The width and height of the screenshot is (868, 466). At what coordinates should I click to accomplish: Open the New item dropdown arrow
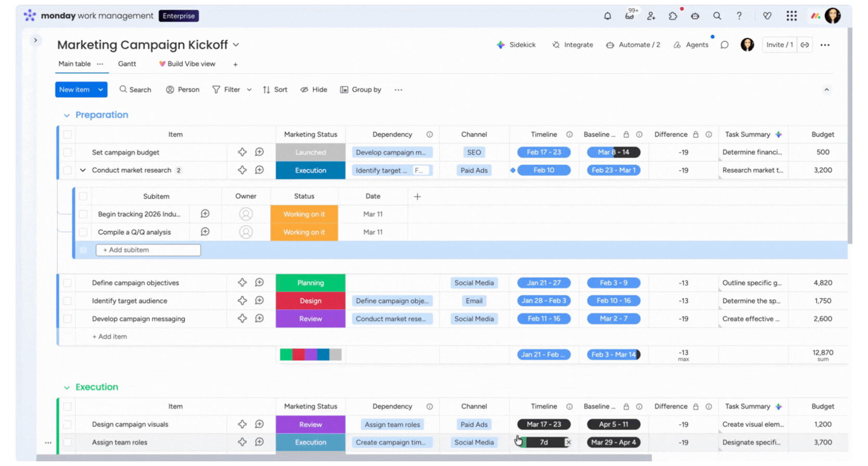(100, 90)
